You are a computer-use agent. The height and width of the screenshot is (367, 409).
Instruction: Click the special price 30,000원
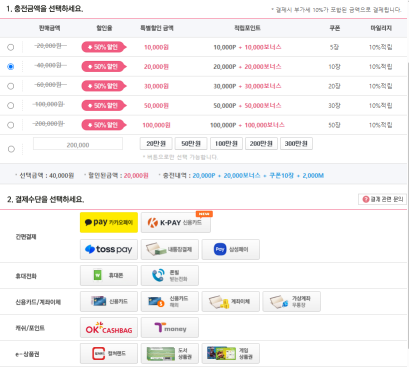(156, 86)
